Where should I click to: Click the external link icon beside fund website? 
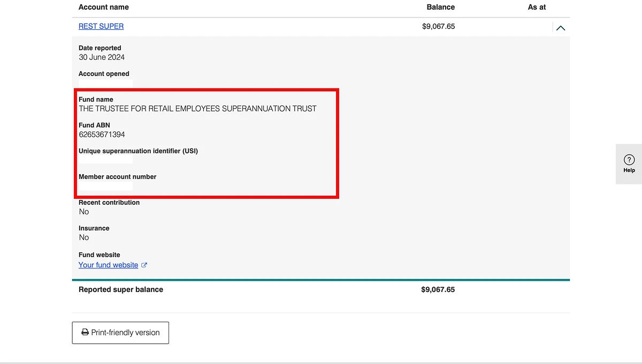(144, 265)
